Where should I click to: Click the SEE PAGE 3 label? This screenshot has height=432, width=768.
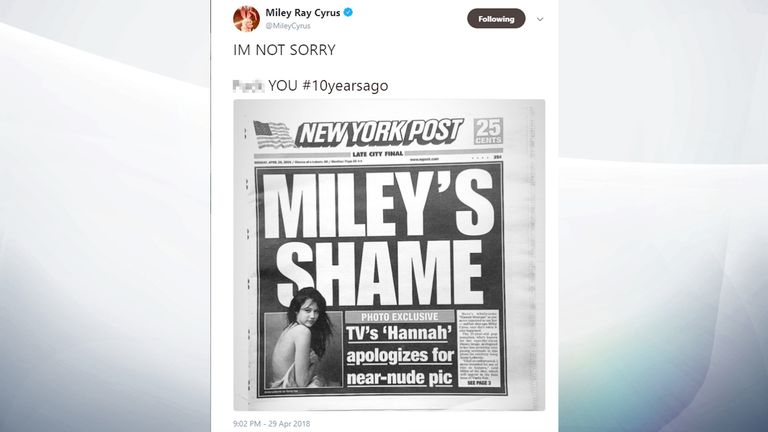(479, 383)
